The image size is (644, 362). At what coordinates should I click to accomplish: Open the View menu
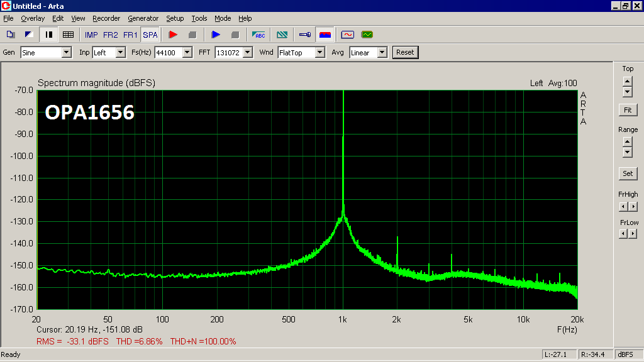coord(78,18)
